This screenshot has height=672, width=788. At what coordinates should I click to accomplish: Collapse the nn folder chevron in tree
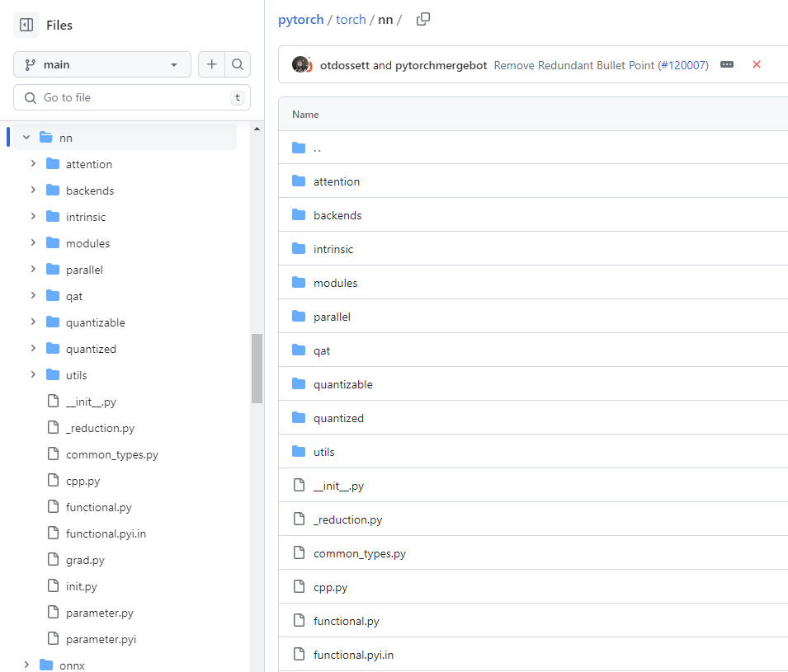(26, 137)
